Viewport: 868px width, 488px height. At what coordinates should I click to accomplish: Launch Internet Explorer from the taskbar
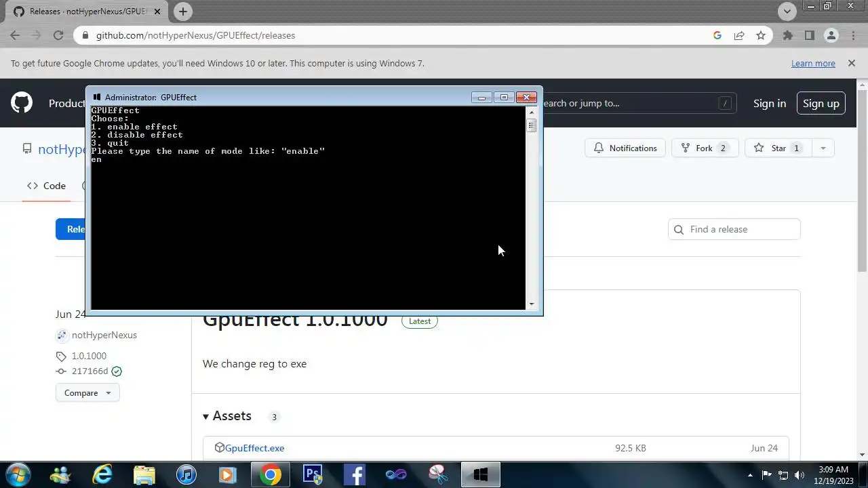[x=102, y=474]
